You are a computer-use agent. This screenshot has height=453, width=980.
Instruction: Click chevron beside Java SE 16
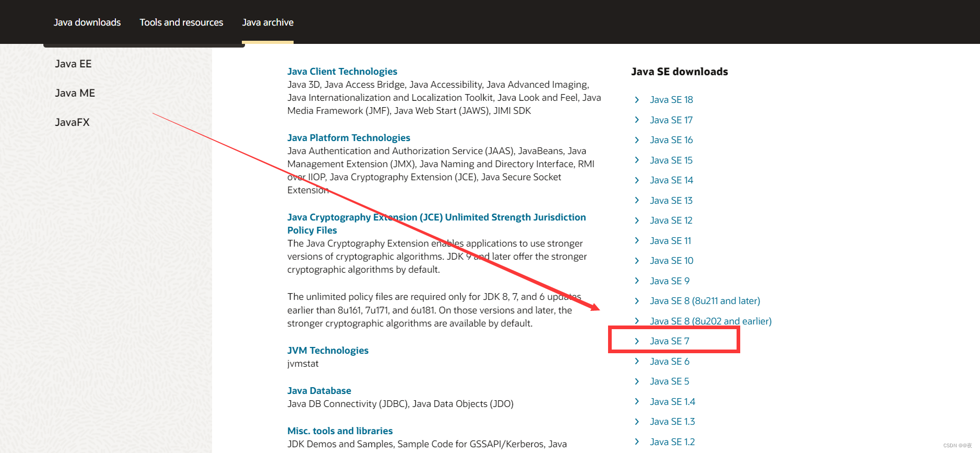pyautogui.click(x=637, y=140)
